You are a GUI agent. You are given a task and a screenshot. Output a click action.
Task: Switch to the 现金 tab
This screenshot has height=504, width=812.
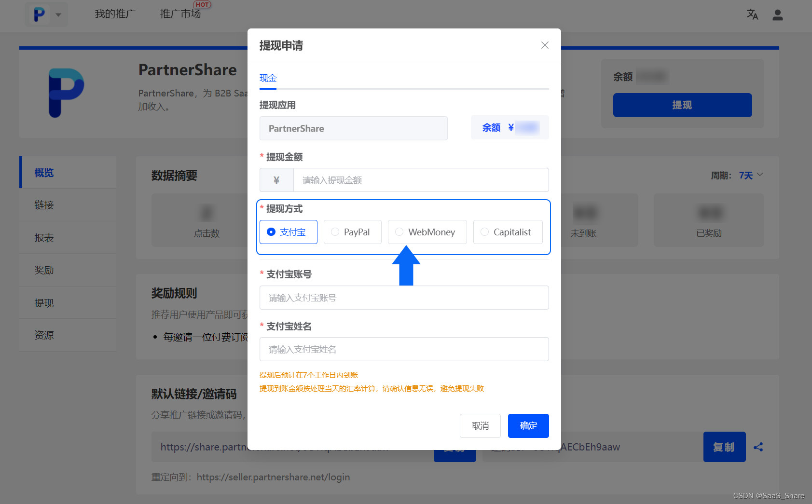pyautogui.click(x=268, y=77)
